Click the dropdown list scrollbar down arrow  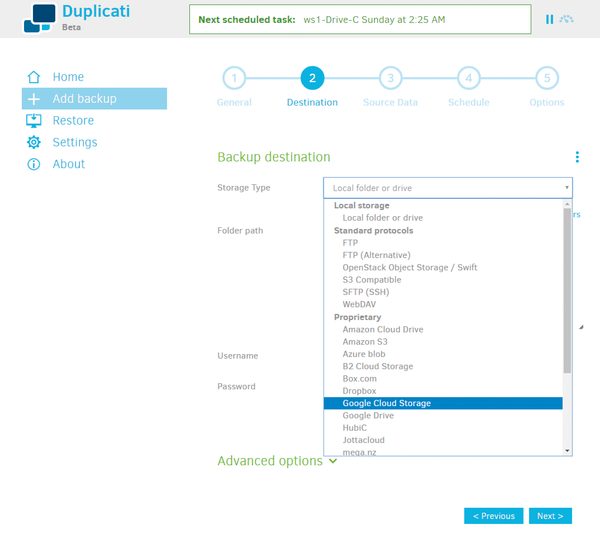[568, 451]
